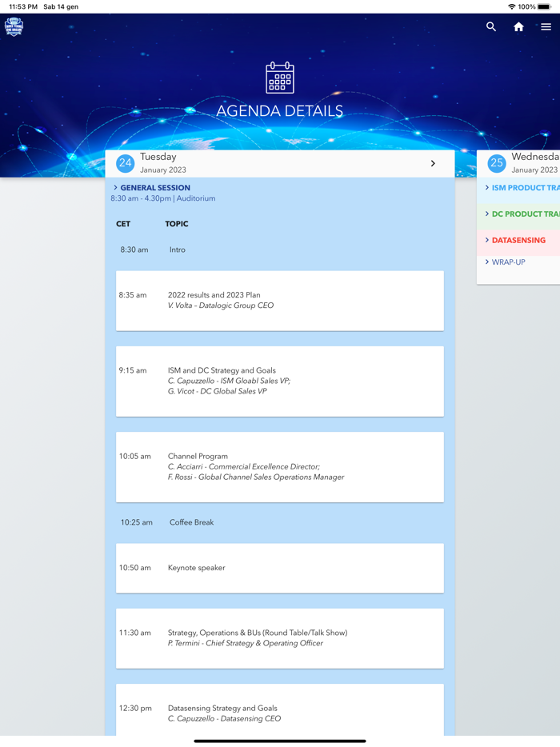Click the calendar icon above Agenda Details
The width and height of the screenshot is (560, 747).
280,78
